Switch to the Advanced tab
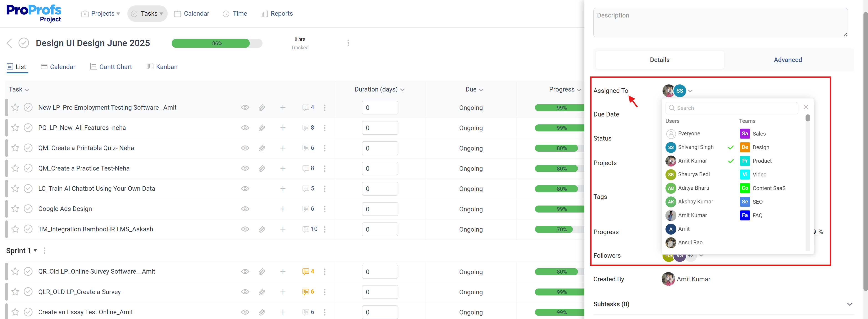This screenshot has width=868, height=319. point(788,60)
